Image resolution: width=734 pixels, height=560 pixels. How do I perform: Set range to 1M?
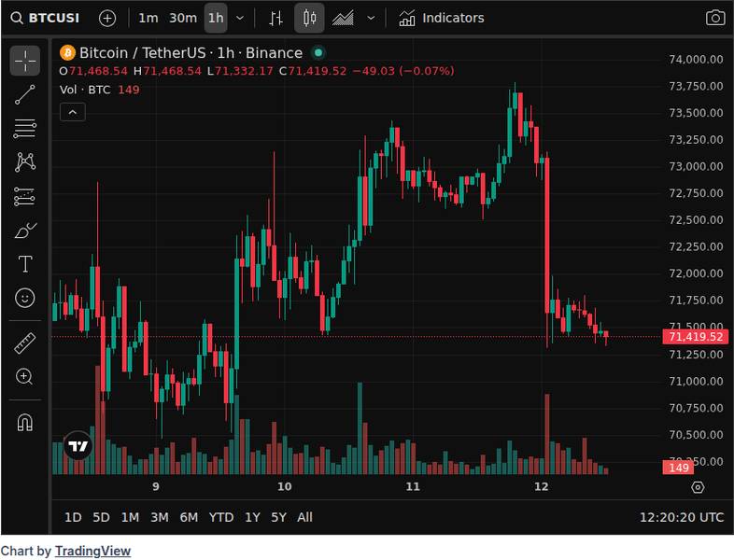130,517
